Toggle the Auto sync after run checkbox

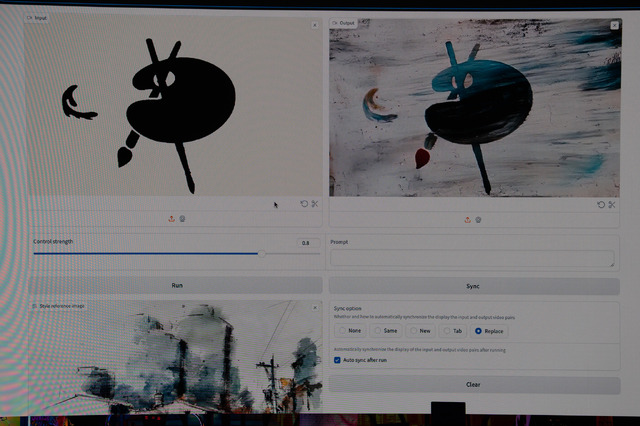coord(338,360)
